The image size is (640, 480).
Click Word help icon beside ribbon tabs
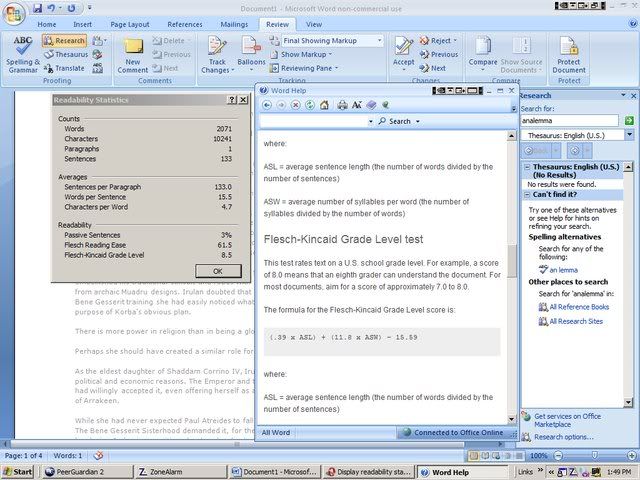(x=632, y=24)
